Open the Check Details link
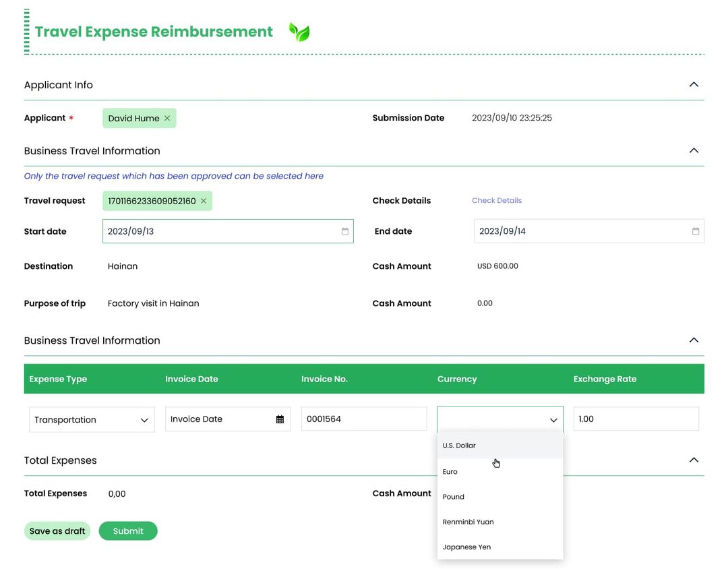The image size is (728, 577). coord(497,200)
